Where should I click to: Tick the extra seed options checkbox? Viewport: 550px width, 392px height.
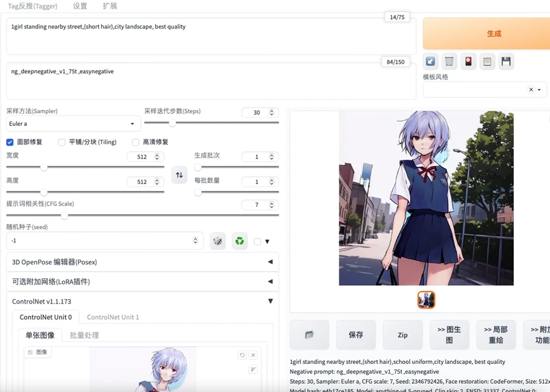click(257, 241)
